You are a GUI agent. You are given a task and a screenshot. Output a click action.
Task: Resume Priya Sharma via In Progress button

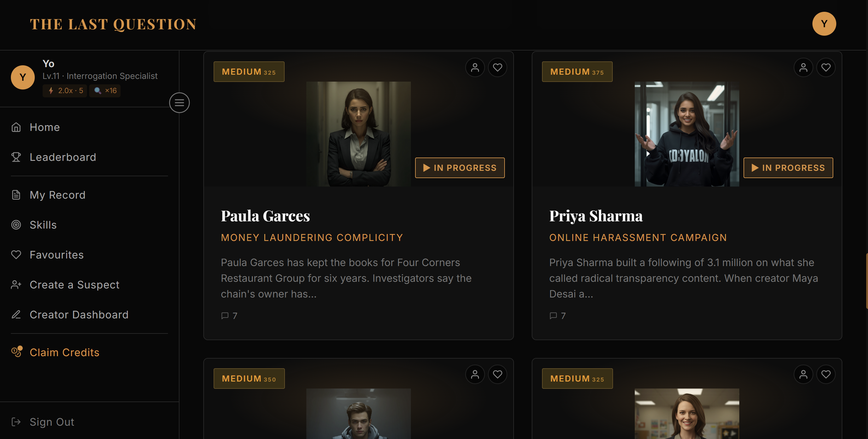tap(788, 167)
